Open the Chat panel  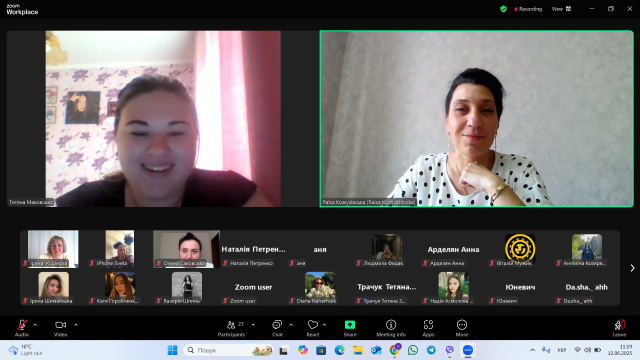coord(277,328)
